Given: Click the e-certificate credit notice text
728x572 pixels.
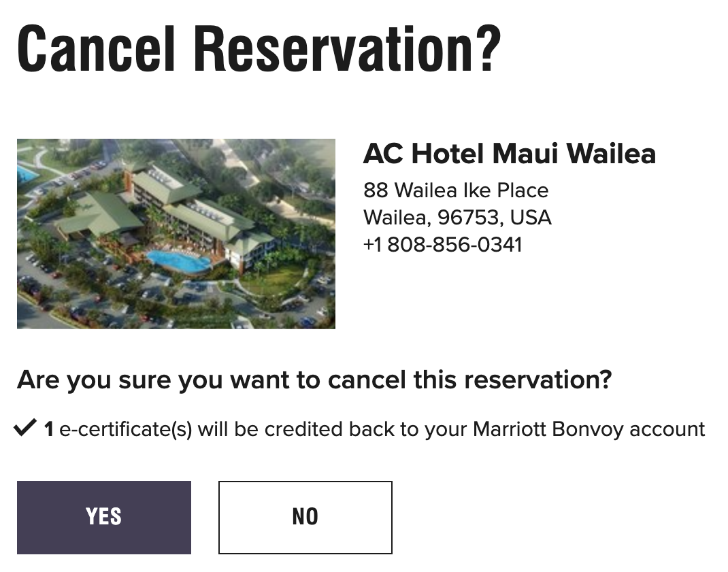Looking at the screenshot, I should [x=382, y=430].
